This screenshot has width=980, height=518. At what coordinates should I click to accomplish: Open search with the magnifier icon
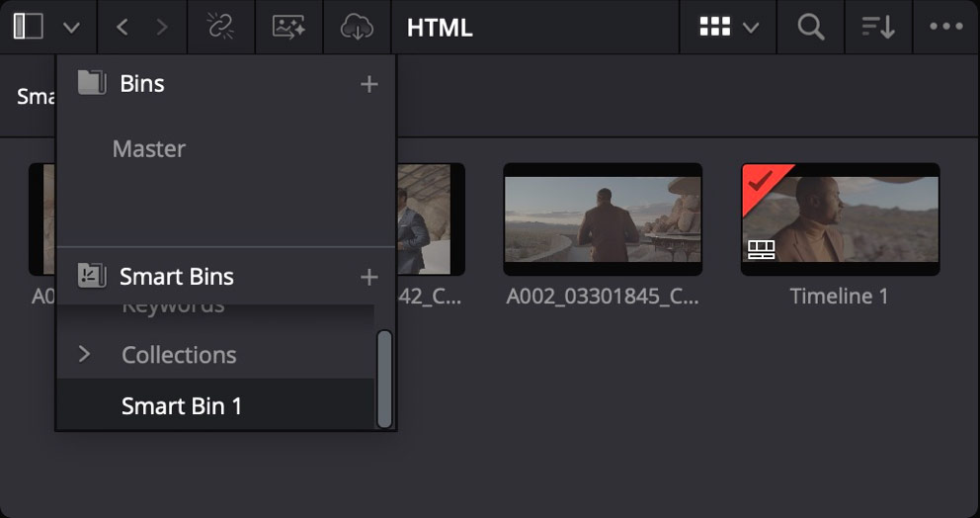point(811,27)
